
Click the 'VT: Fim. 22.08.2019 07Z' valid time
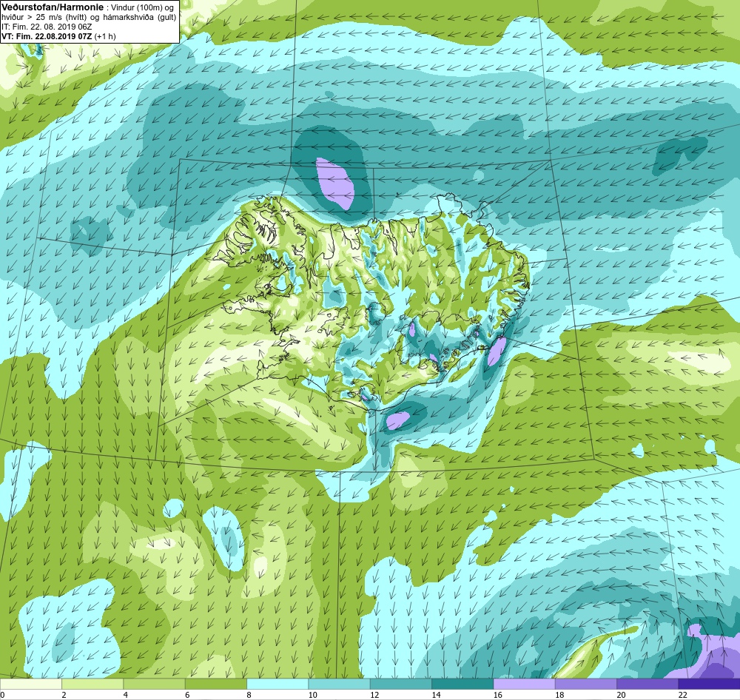pos(47,36)
